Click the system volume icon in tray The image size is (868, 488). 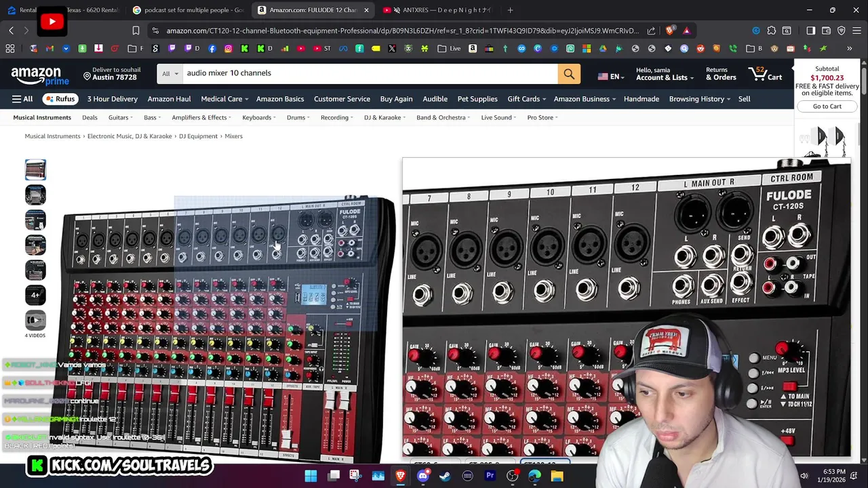(x=804, y=476)
